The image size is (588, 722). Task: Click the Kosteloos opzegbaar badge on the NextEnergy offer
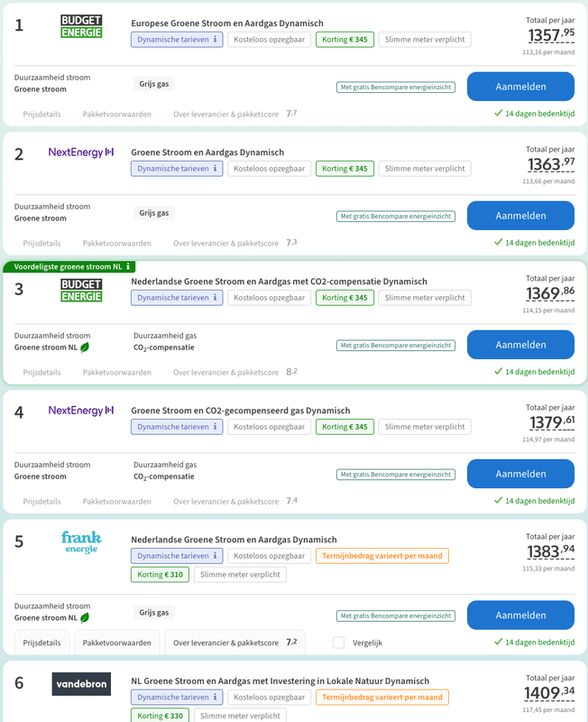(x=270, y=169)
